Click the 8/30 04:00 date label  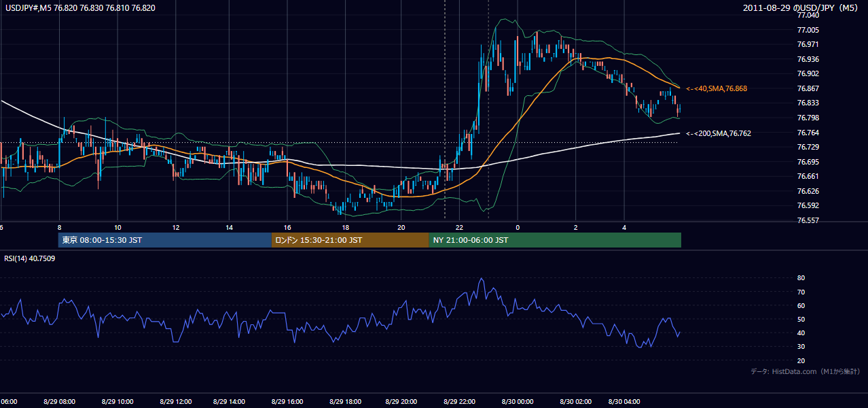pos(626,402)
